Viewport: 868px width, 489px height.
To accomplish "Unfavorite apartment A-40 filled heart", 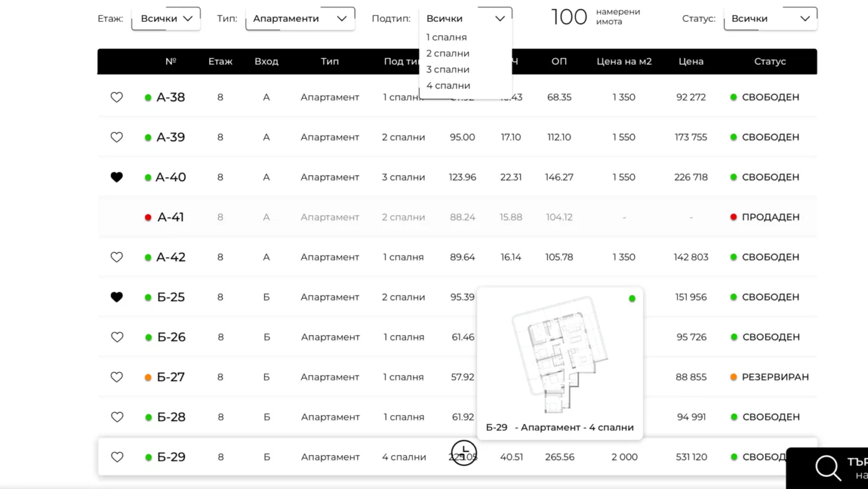I will 117,177.
